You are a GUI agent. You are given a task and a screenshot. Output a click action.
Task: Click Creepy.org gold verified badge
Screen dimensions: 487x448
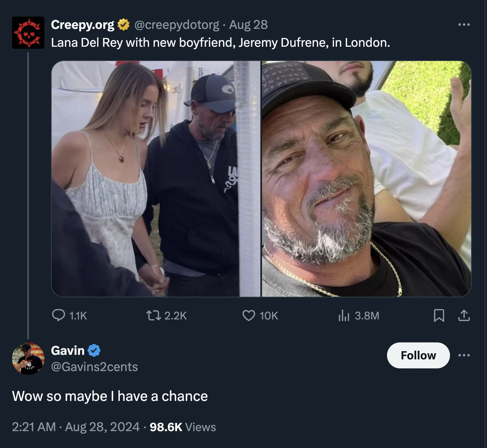(x=123, y=25)
